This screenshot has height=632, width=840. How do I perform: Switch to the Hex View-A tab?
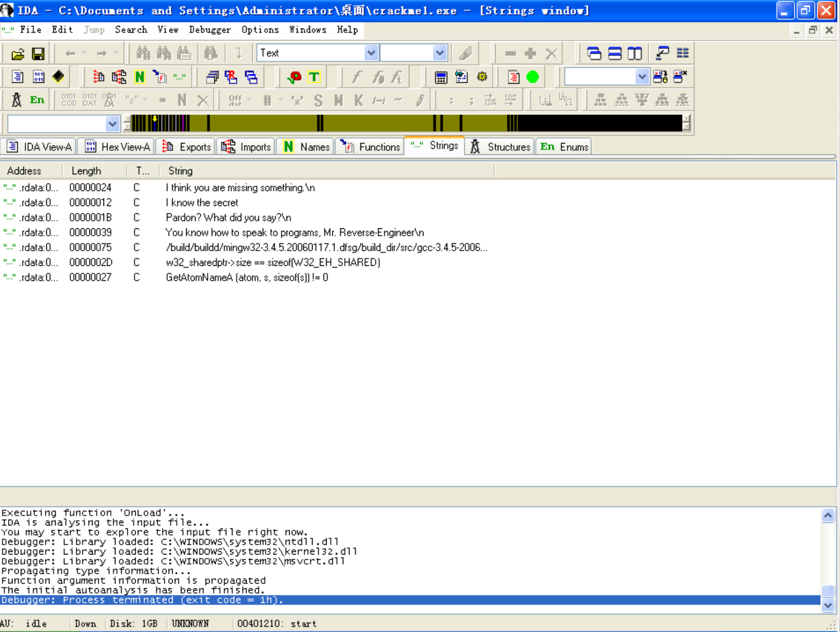[118, 147]
